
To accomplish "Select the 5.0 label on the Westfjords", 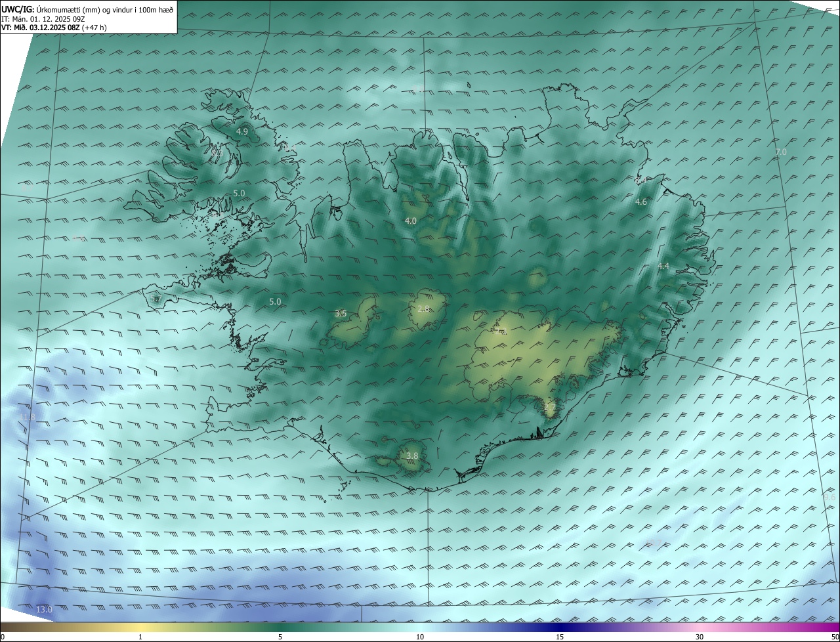I will (x=239, y=193).
